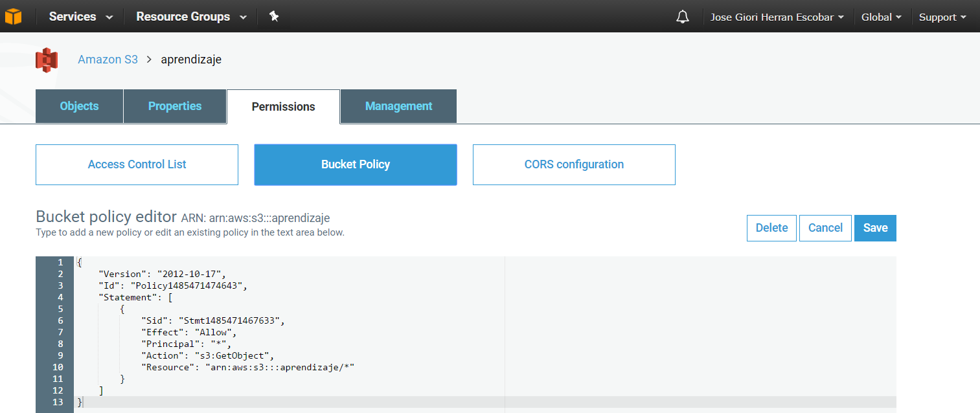Cancel the policy edits
980x413 pixels.
click(x=825, y=228)
